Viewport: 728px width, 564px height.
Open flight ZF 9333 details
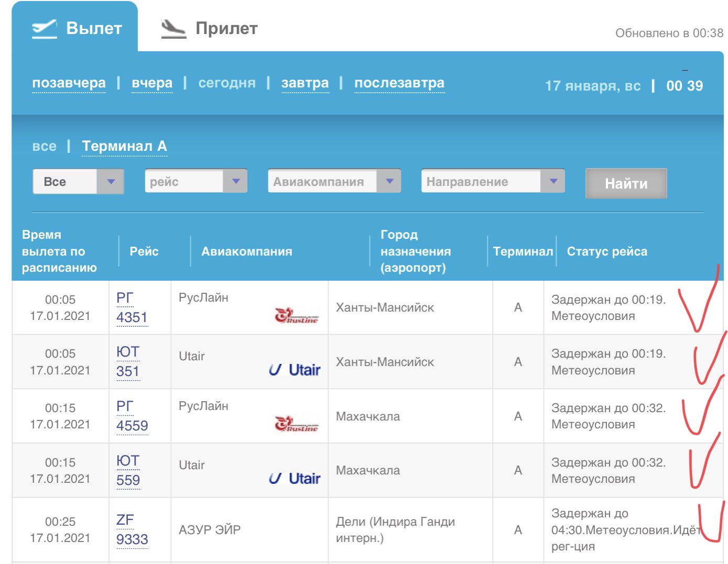tap(132, 530)
